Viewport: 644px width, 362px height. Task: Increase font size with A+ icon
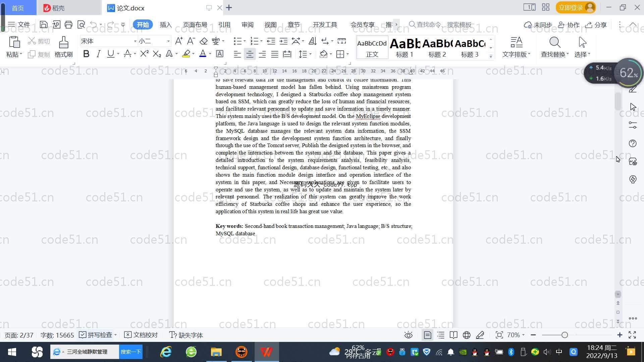[179, 41]
